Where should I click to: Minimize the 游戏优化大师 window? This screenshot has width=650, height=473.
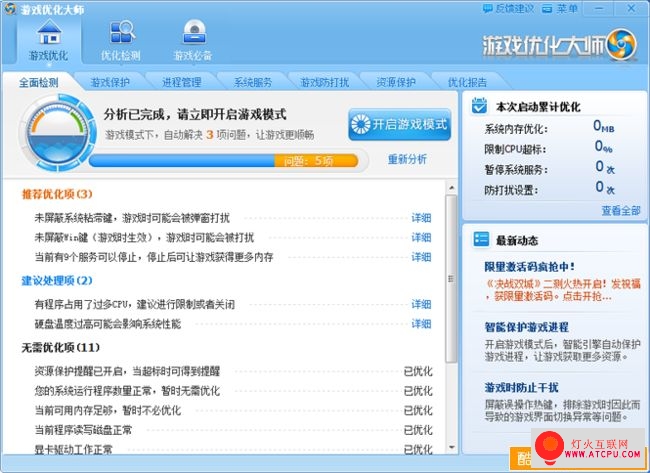(x=600, y=8)
